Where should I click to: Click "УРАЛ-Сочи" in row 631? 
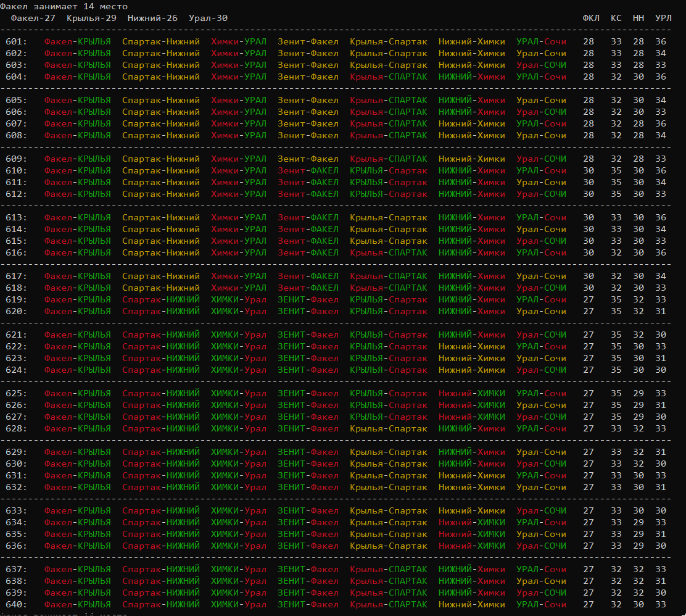point(541,476)
